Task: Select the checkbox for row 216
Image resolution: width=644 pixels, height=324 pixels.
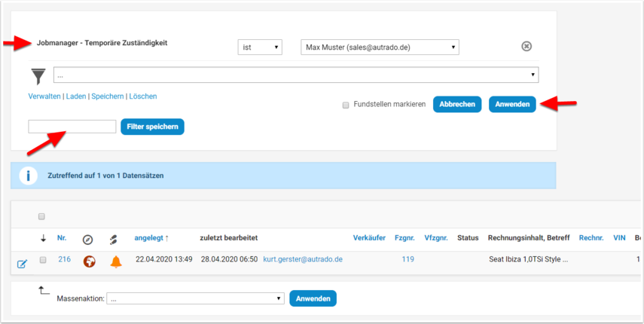Action: click(x=43, y=260)
